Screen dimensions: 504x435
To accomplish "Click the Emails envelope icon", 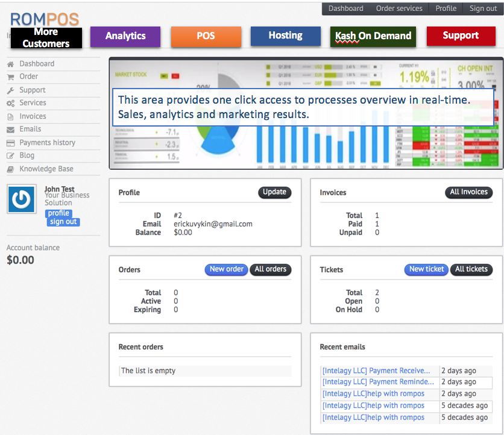I will coord(10,130).
